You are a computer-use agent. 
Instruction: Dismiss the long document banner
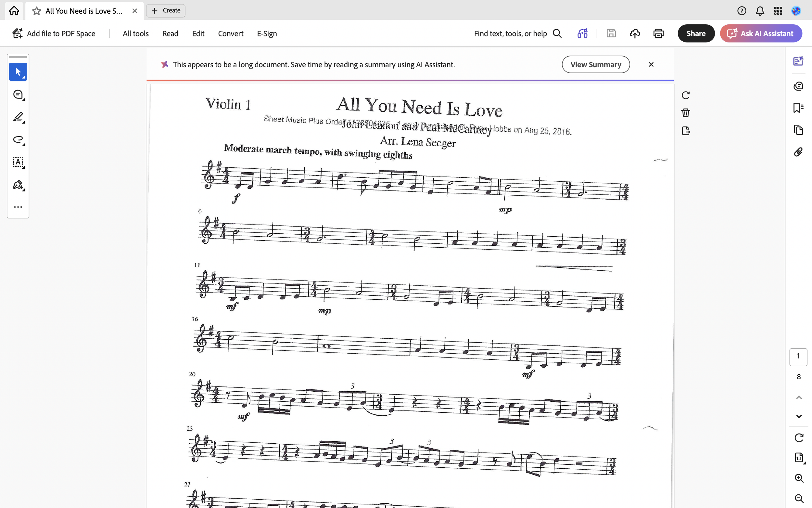pyautogui.click(x=651, y=64)
